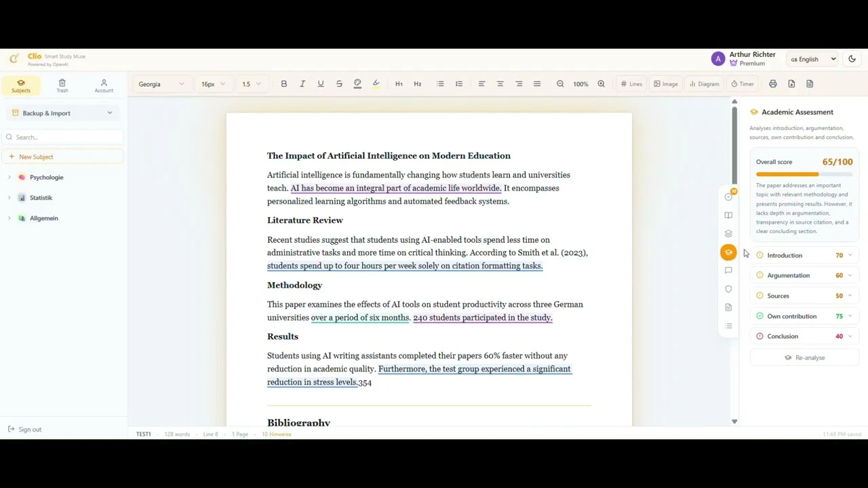Insert a bulleted list
The image size is (868, 488).
click(x=440, y=84)
